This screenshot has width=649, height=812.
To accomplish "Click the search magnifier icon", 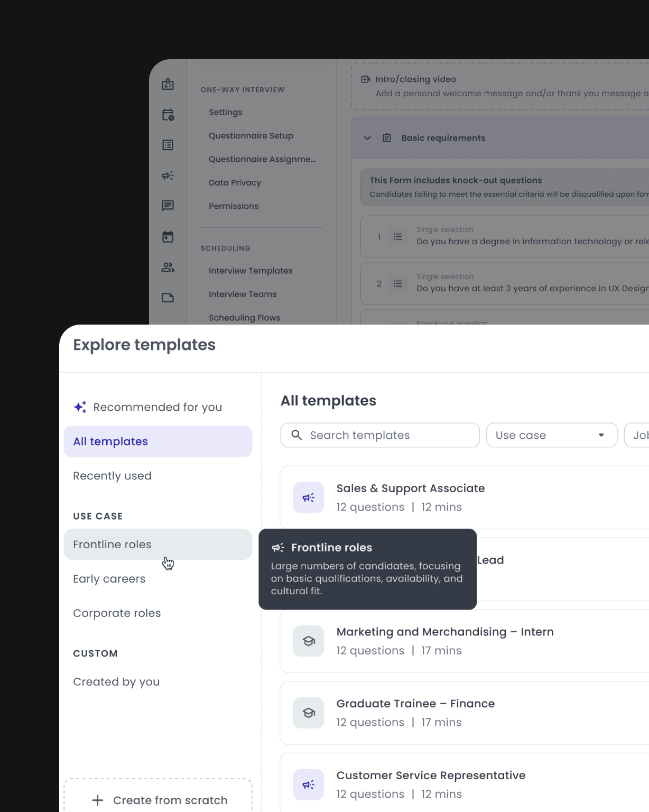I will tap(297, 435).
